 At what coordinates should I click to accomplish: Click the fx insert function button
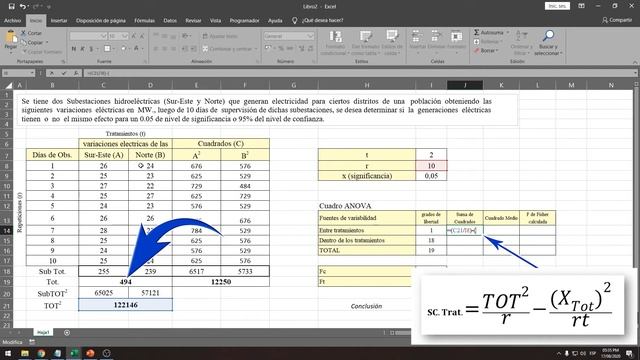pyautogui.click(x=76, y=73)
